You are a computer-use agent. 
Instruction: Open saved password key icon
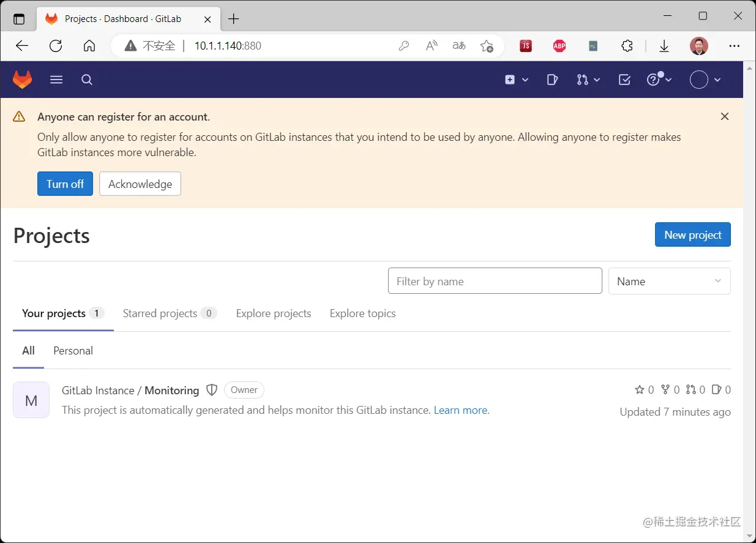403,46
